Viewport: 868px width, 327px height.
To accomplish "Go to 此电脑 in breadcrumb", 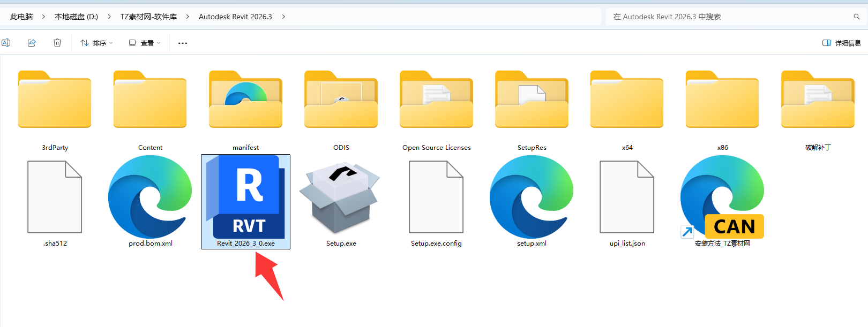I will pyautogui.click(x=21, y=17).
